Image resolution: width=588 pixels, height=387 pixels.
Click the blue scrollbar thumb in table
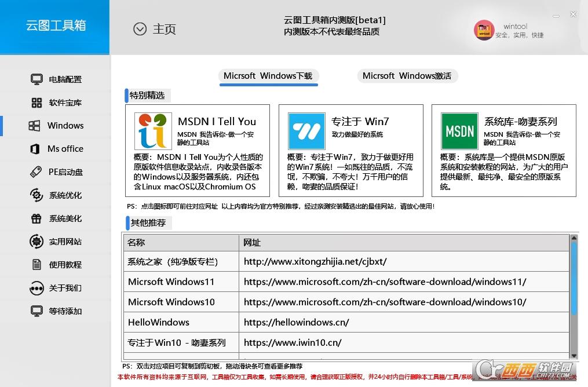coord(574,278)
